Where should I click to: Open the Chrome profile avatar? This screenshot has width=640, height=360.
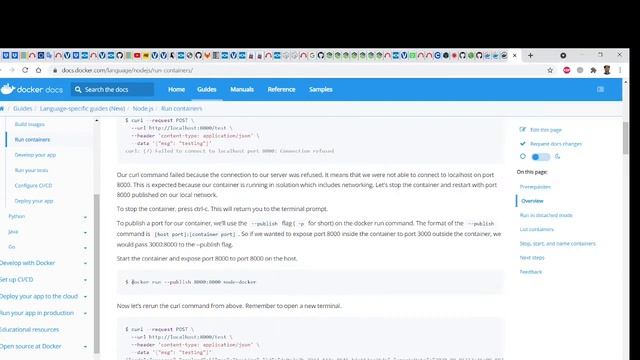(607, 70)
